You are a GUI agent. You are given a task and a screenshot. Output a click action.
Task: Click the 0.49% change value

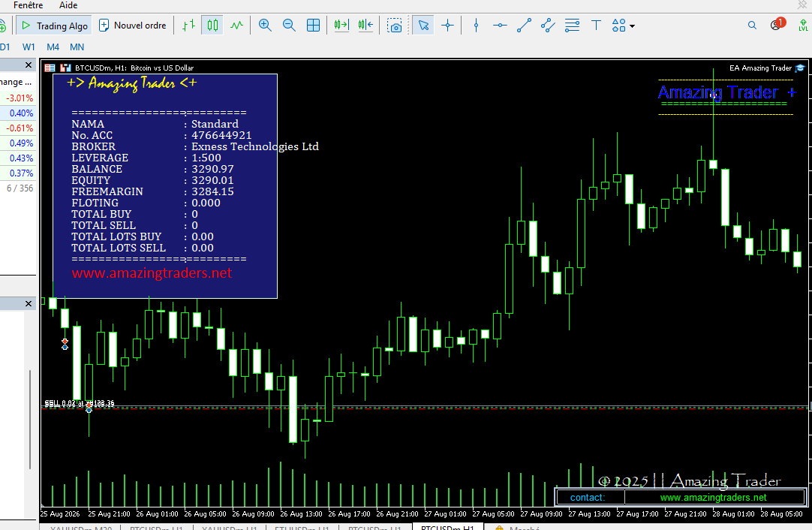[x=21, y=143]
